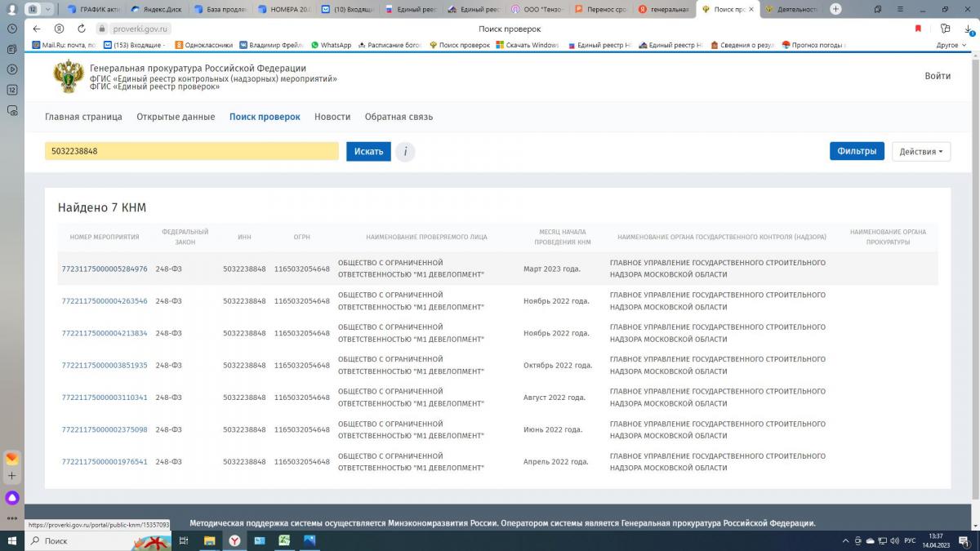Screen dimensions: 980x551
Task: Open the profile avatar icon at the top left
Action: click(x=11, y=9)
